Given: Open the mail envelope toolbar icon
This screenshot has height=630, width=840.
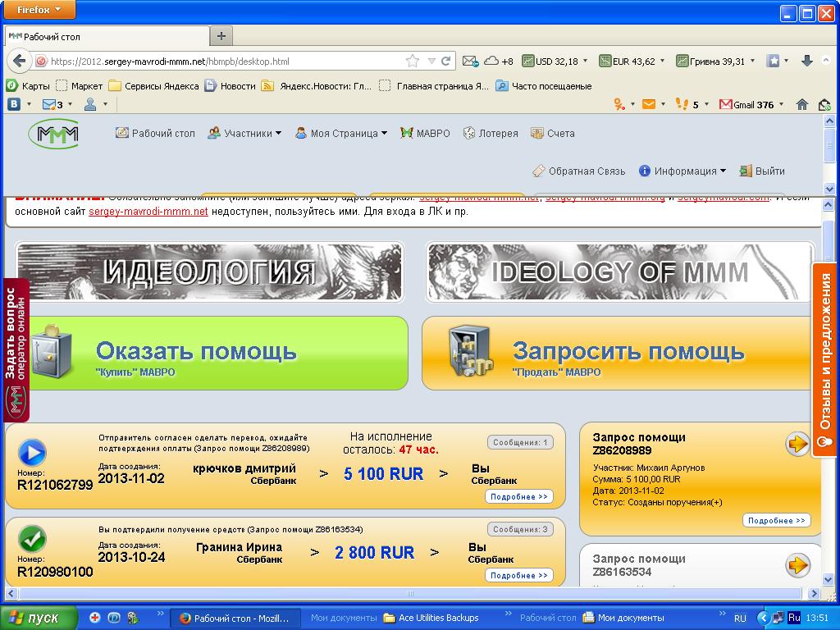Looking at the screenshot, I should click(470, 61).
